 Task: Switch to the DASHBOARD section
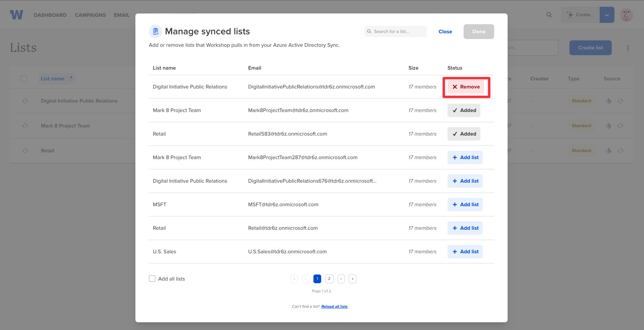coord(50,15)
